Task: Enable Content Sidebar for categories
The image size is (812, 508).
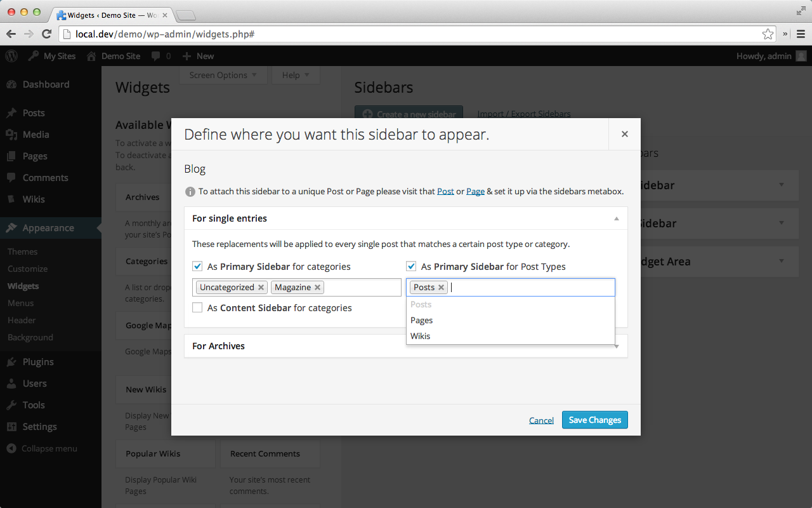Action: point(197,308)
